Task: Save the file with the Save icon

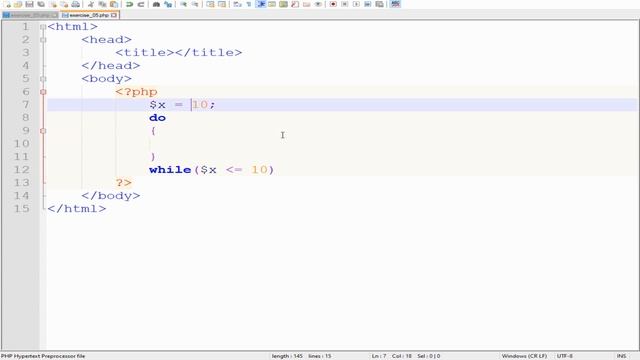Action: tap(29, 4)
